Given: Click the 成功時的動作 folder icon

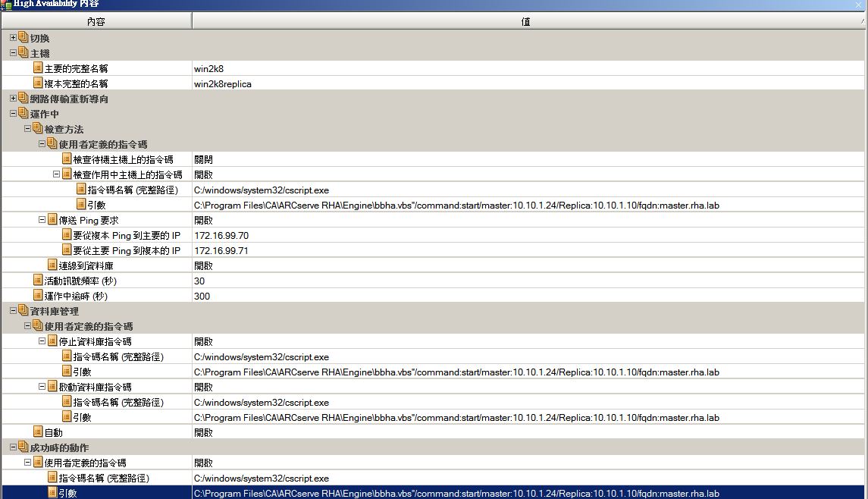Looking at the screenshot, I should coord(24,447).
